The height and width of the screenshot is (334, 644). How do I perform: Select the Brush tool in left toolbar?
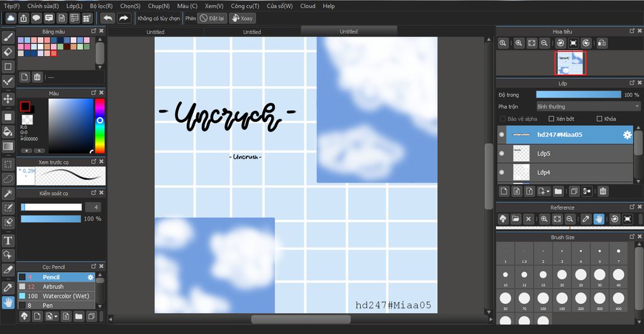click(8, 37)
